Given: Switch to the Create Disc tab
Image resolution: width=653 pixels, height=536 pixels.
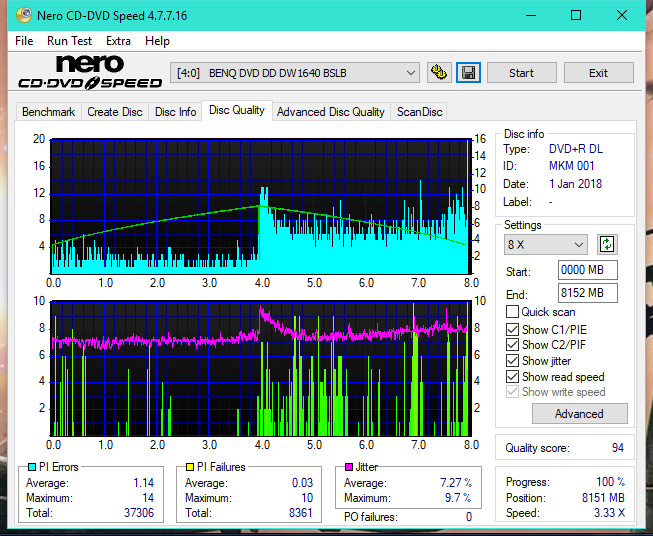Looking at the screenshot, I should click(x=115, y=112).
